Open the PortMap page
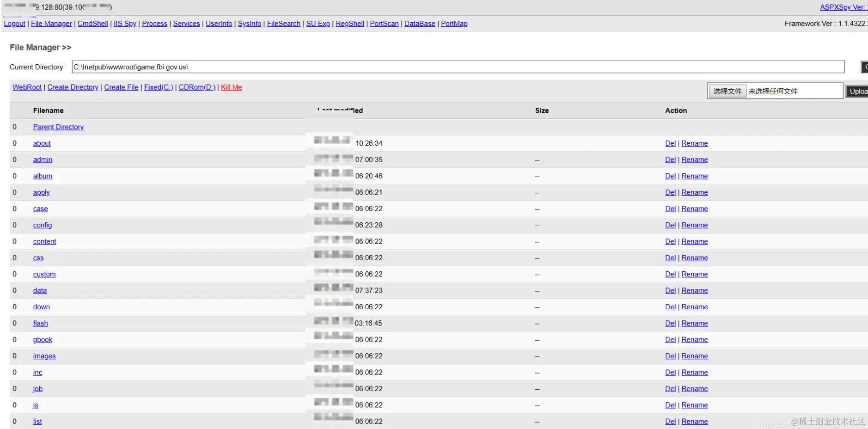The width and height of the screenshot is (868, 429). tap(454, 24)
